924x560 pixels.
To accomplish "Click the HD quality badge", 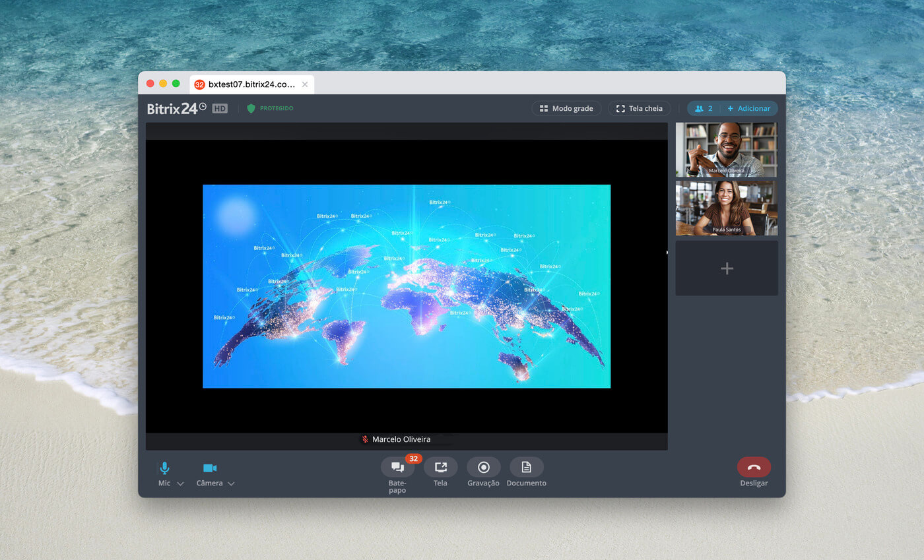I will pos(220,108).
